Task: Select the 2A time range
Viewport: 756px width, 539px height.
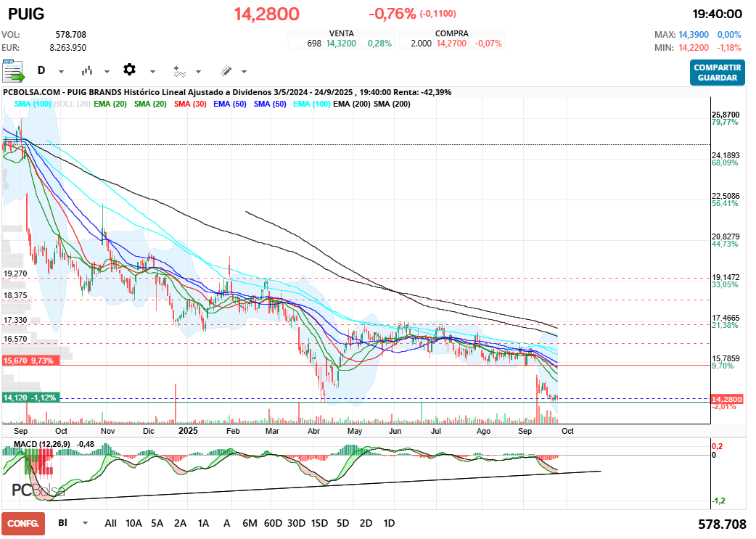Action: pos(181,523)
